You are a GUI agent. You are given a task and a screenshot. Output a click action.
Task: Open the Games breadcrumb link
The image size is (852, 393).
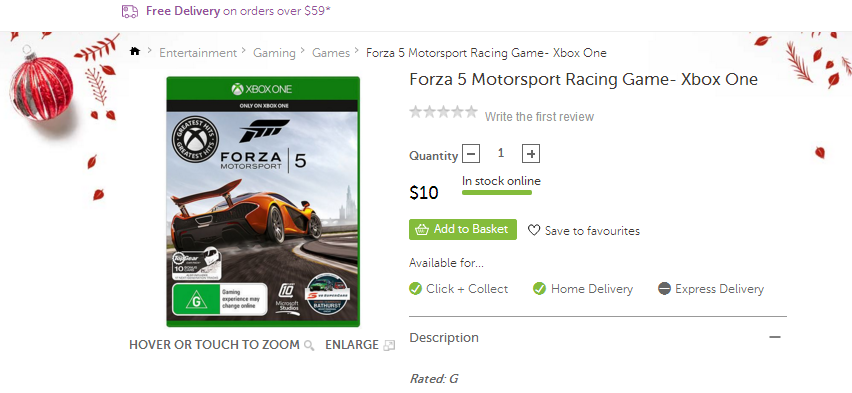coord(331,53)
